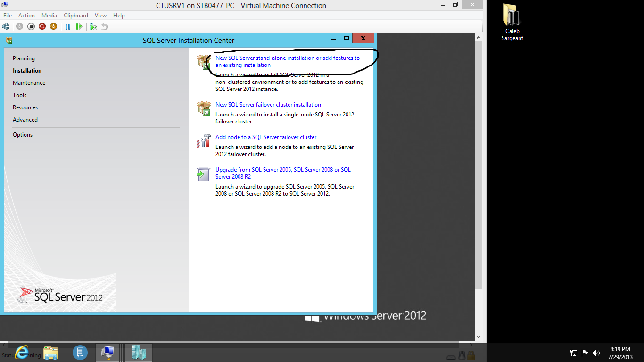Open the Clipboard menu
The height and width of the screenshot is (362, 644).
[76, 16]
